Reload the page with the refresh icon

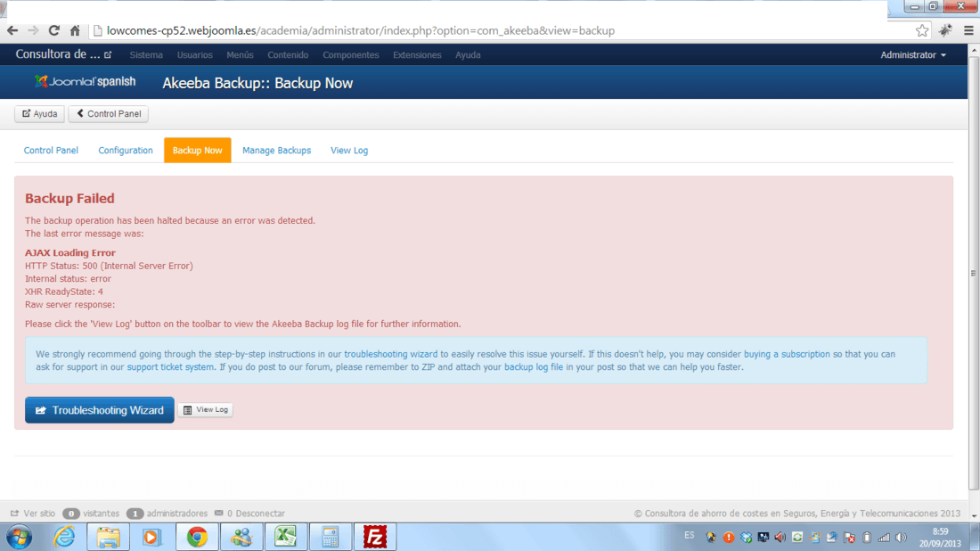coord(54,30)
